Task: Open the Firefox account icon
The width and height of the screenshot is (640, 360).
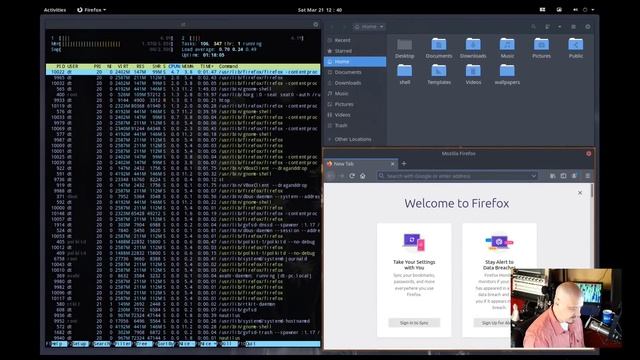Action: pos(574,176)
